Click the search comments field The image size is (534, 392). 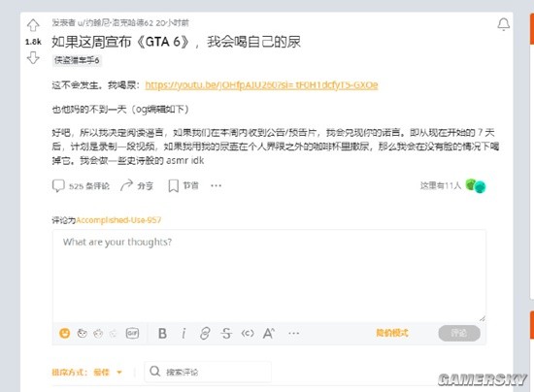208,372
